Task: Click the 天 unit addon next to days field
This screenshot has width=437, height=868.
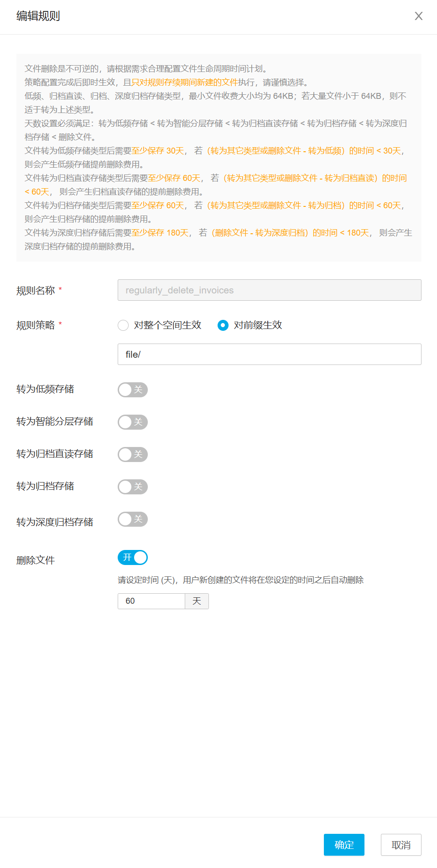Action: (x=197, y=601)
